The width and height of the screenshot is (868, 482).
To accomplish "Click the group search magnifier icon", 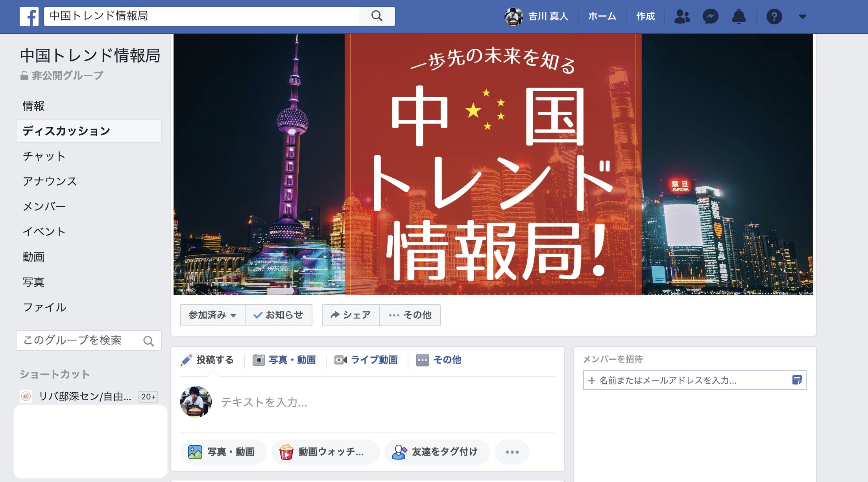I will point(148,341).
